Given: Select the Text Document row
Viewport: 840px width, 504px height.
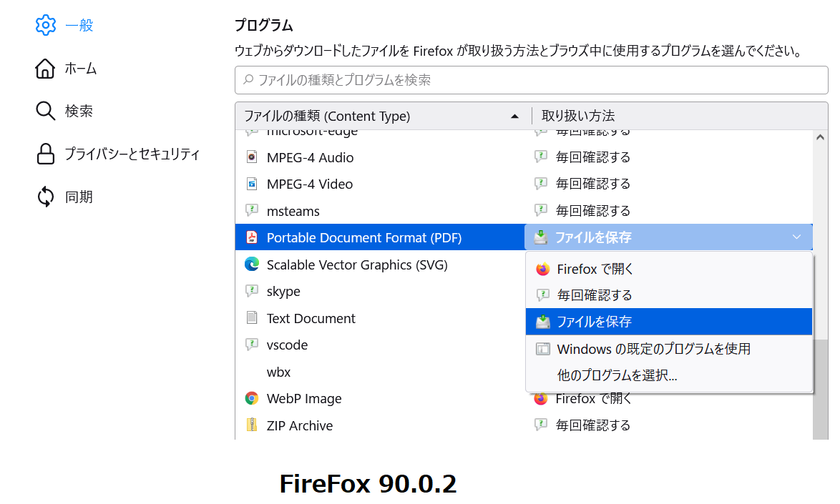Looking at the screenshot, I should pos(311,318).
